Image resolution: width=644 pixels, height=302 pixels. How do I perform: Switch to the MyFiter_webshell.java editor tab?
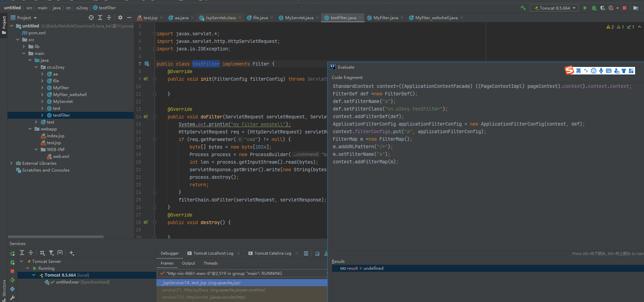pyautogui.click(x=436, y=18)
